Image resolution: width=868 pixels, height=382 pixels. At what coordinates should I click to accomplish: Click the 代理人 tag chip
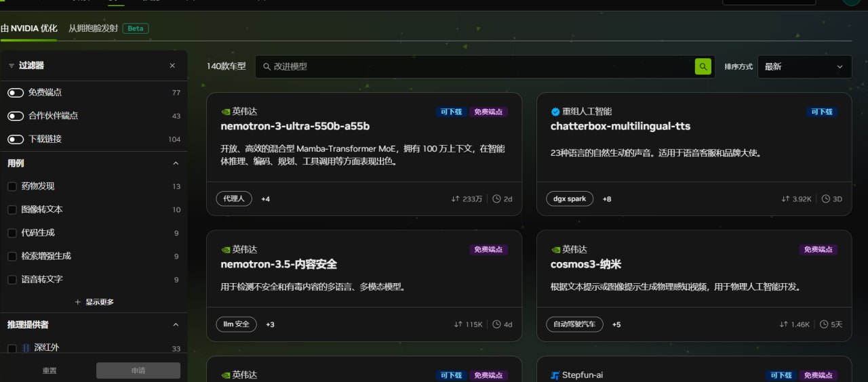coord(234,199)
